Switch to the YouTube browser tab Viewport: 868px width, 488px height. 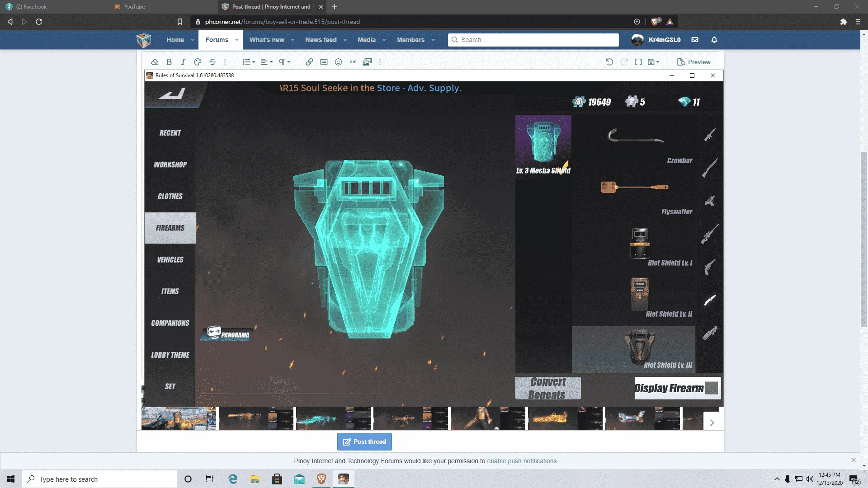[x=163, y=7]
